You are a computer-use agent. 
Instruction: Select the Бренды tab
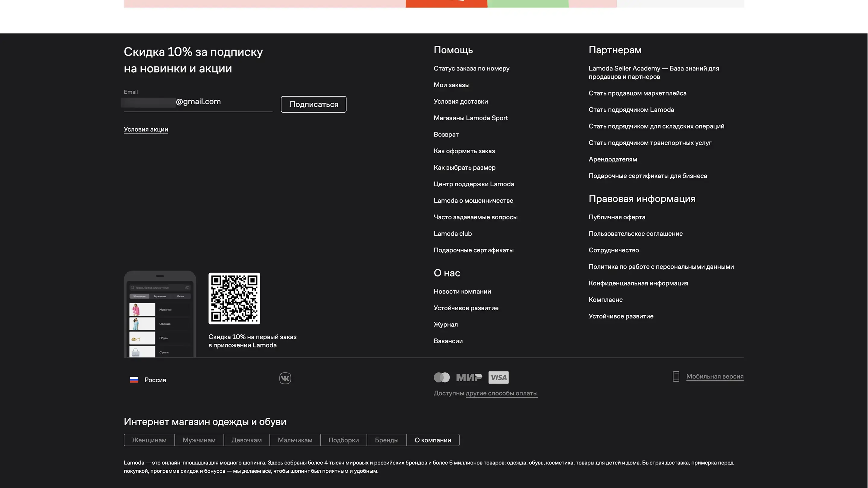point(386,440)
